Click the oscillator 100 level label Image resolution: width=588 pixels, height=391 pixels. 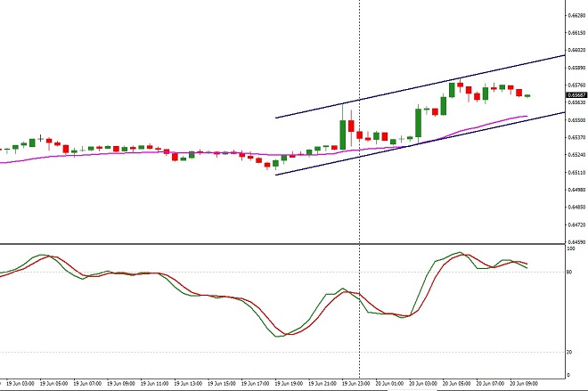pos(571,248)
